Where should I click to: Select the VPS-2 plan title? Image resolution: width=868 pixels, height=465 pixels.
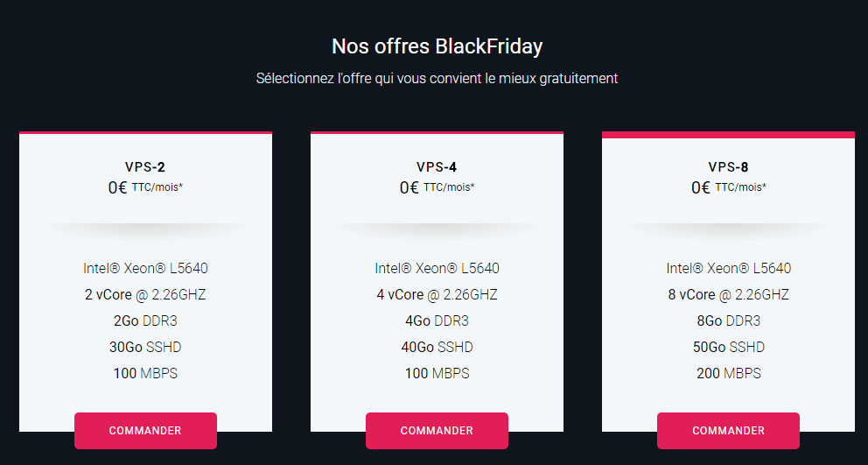tap(145, 166)
